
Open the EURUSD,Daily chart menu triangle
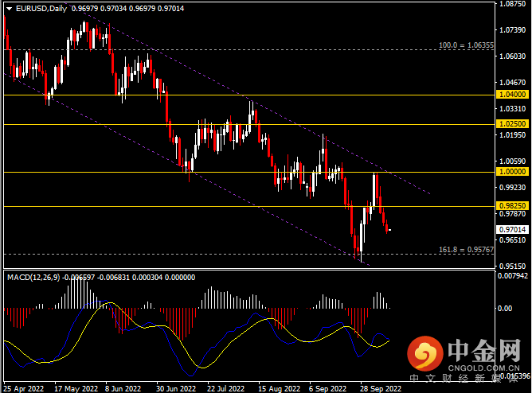[x=10, y=9]
